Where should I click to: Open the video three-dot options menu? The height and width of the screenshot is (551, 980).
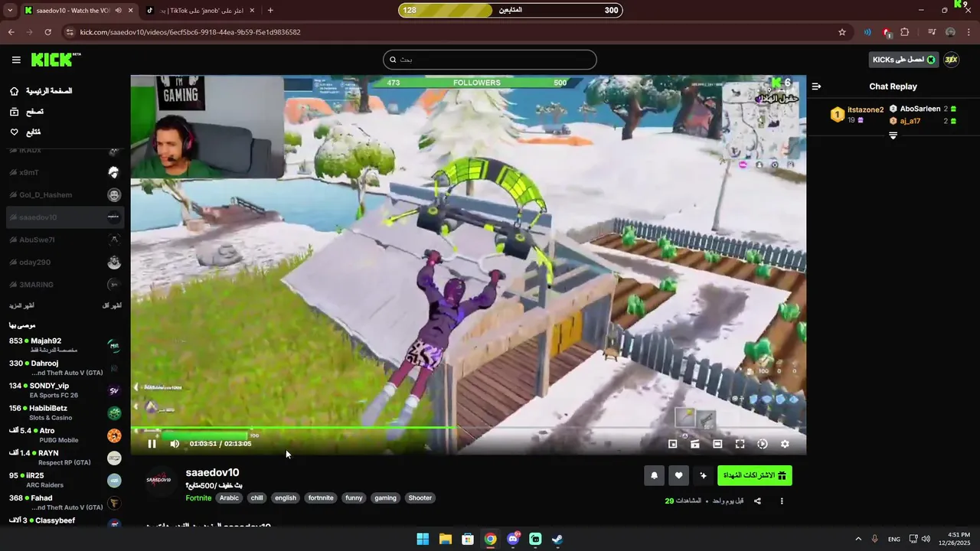782,501
